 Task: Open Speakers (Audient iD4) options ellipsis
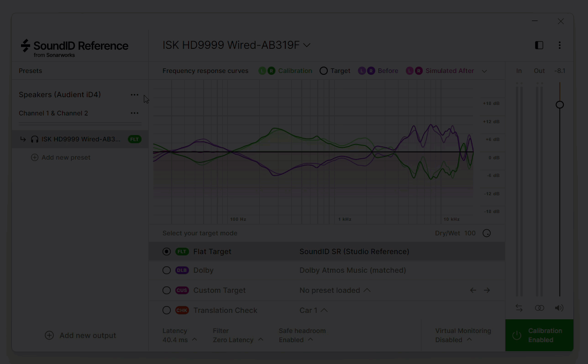click(x=134, y=95)
